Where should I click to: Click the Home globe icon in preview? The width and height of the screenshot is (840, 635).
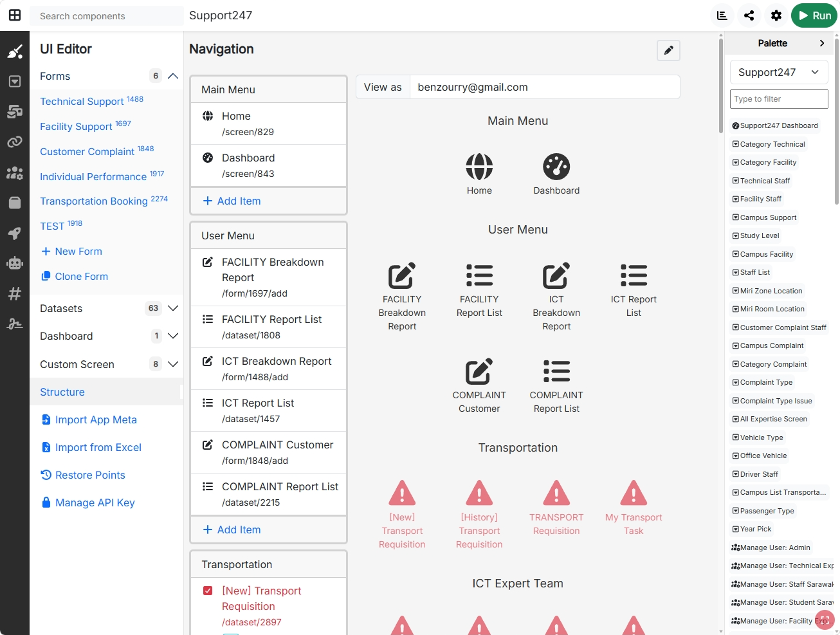click(479, 167)
